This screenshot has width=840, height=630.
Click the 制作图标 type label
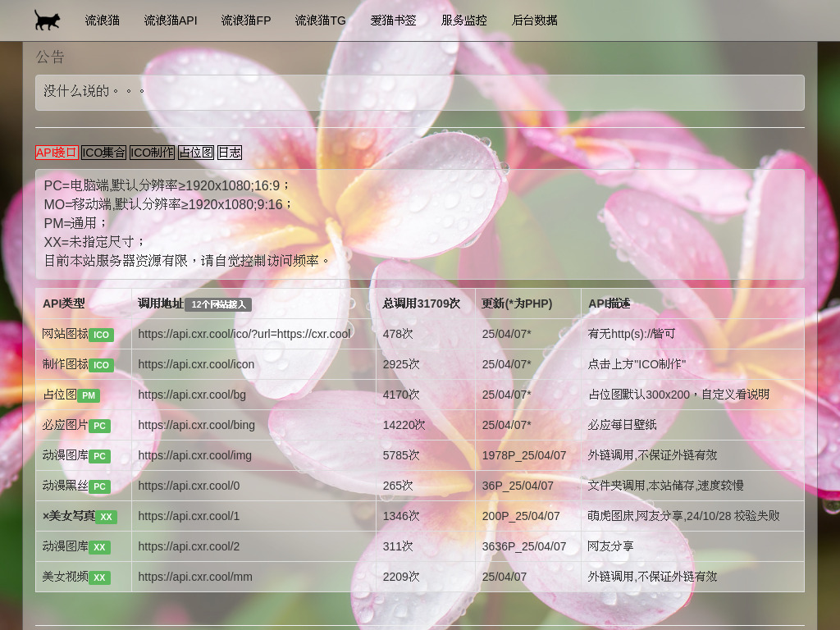tap(66, 364)
